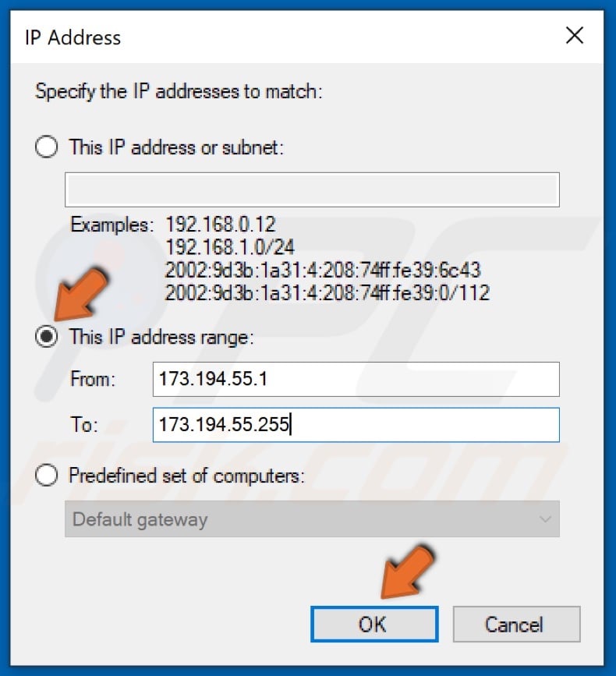Viewport: 616px width, 676px height.
Task: Enable the "This IP address range" option
Action: click(47, 337)
